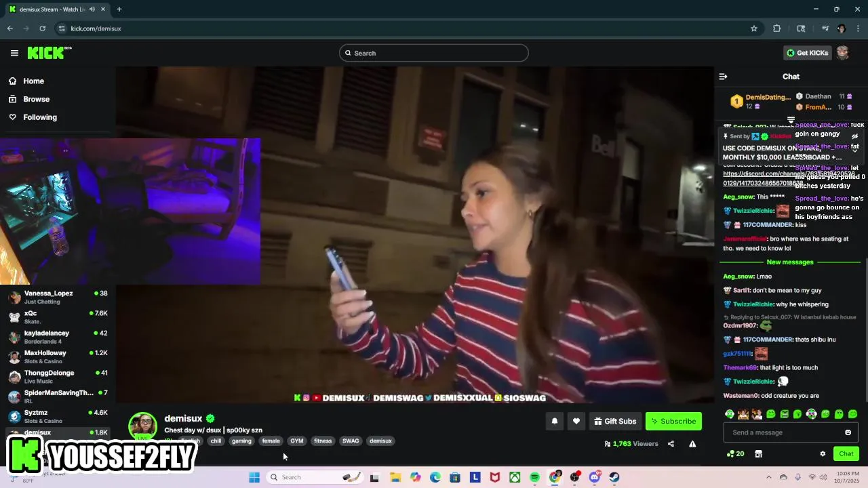868x488 pixels.
Task: Pick the angry green square emote
Action: click(784, 414)
